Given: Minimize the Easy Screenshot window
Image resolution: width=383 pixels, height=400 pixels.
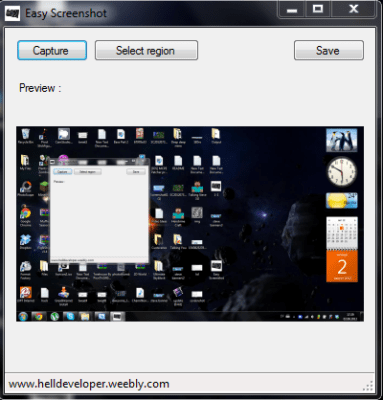Looking at the screenshot, I should pos(292,9).
